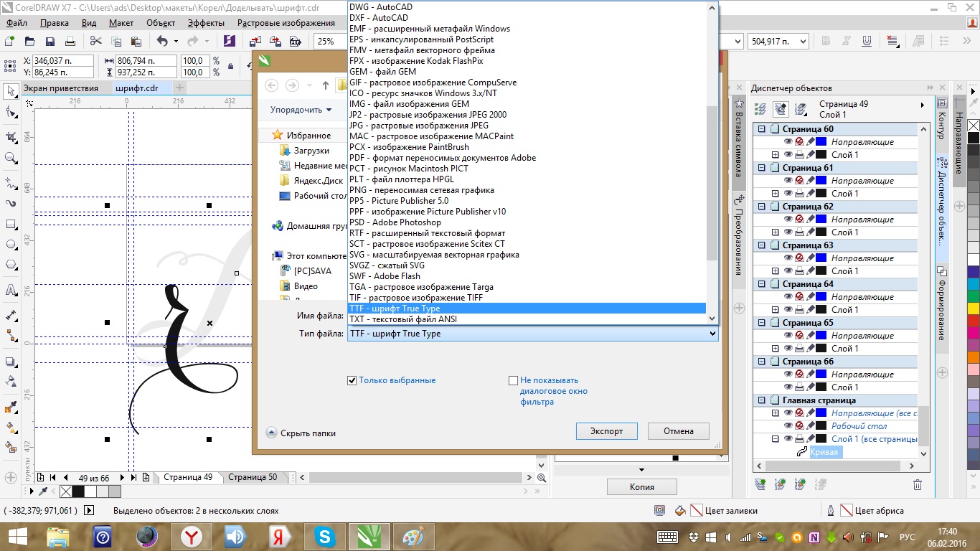Select the Artistic Media tool
This screenshot has height=551, width=980.
(x=11, y=203)
